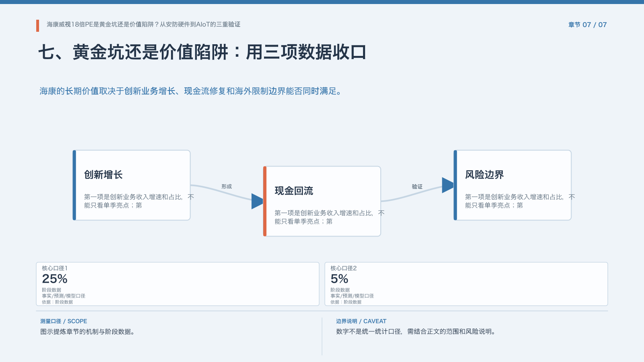Click the 测量口径 / SCOPE heading

pos(64,321)
